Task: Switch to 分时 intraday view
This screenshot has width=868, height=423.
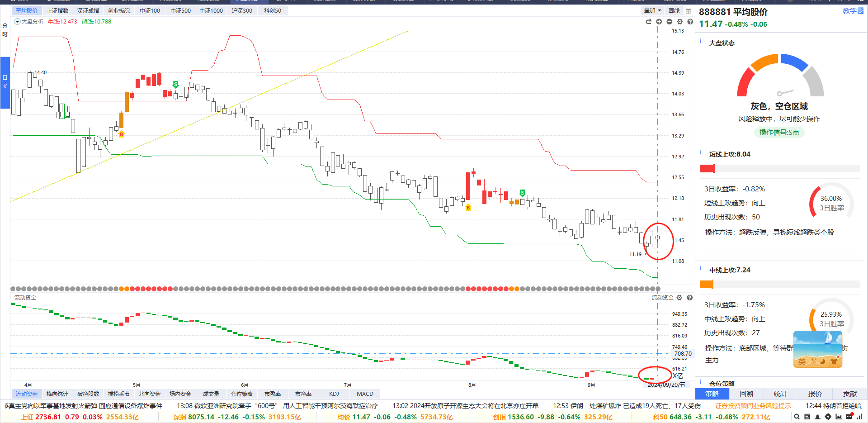Action: click(x=5, y=30)
